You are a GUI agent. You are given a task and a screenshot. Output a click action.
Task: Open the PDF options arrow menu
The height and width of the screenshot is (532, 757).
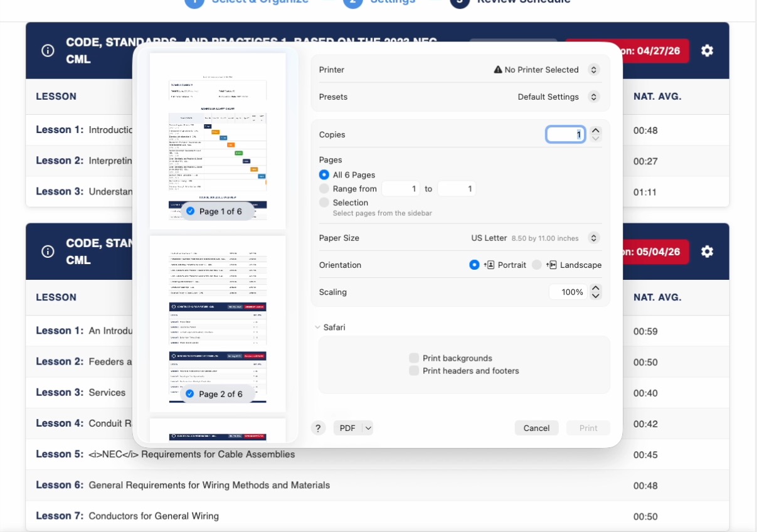pyautogui.click(x=368, y=428)
